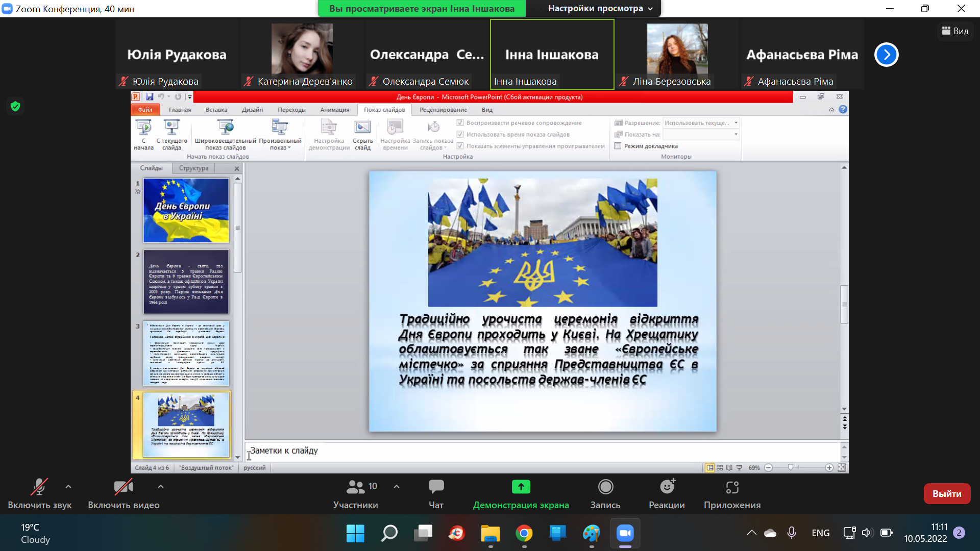The height and width of the screenshot is (551, 980).
Task: Switch to slide sorter view icon
Action: click(720, 467)
